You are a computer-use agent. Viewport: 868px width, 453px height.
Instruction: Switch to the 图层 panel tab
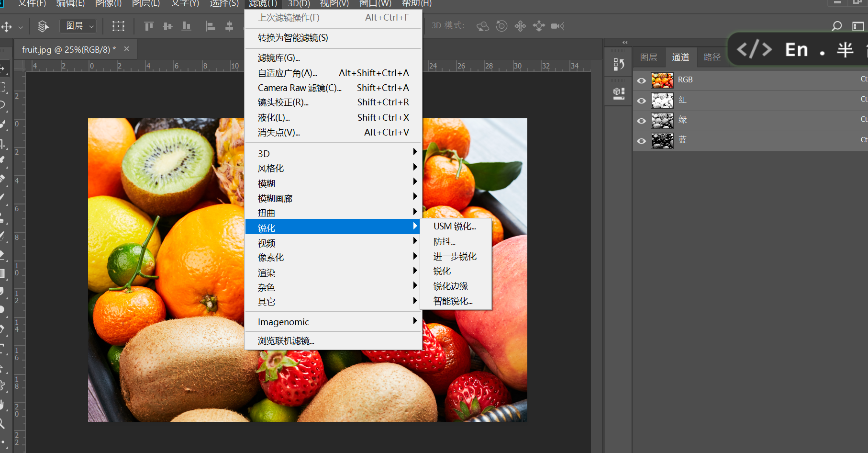point(648,57)
